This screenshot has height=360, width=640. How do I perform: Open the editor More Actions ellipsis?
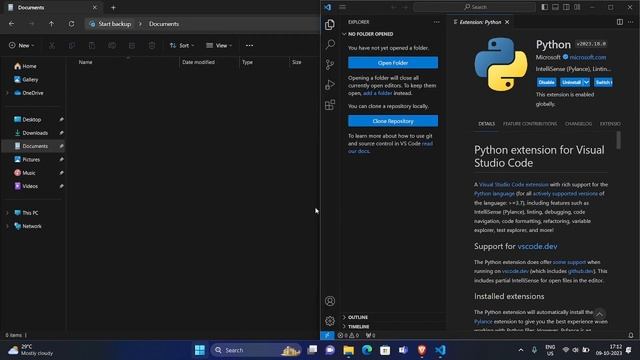pos(631,22)
